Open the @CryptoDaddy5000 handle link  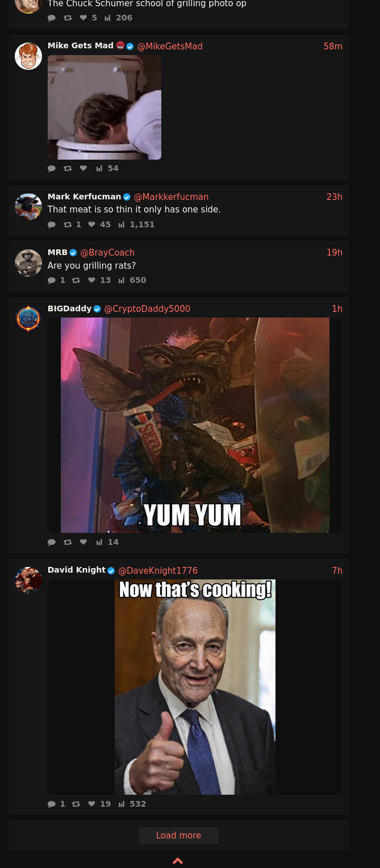[147, 308]
